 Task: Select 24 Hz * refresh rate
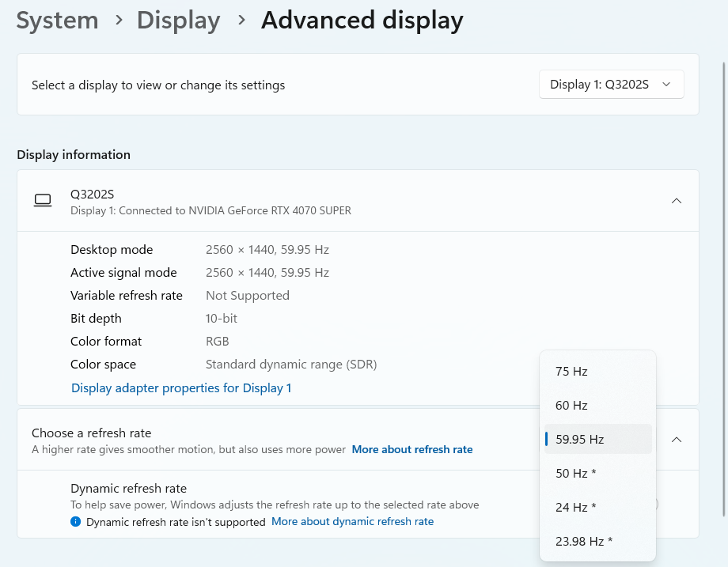pos(597,507)
